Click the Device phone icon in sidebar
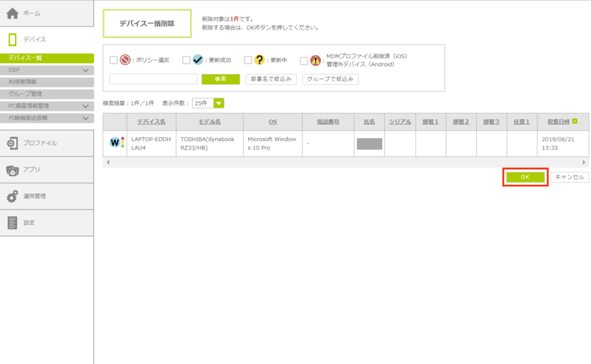The width and height of the screenshot is (591, 364). pos(13,39)
